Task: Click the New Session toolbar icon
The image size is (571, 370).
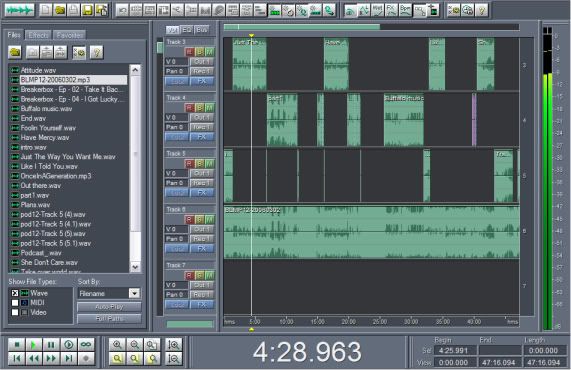Action: click(46, 10)
